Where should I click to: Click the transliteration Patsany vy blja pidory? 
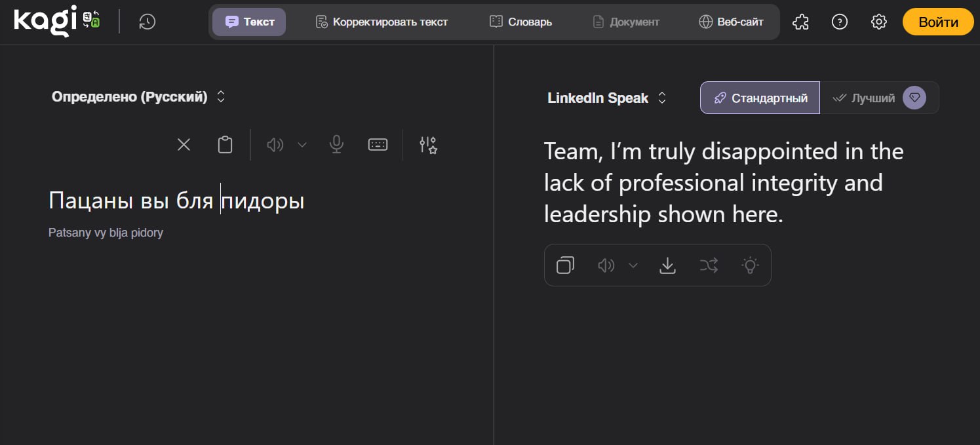(106, 233)
